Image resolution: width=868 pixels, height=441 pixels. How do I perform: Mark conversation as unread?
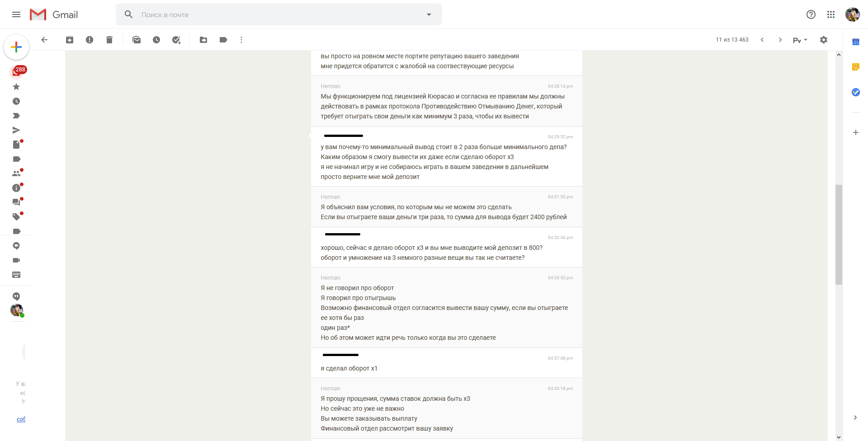[x=137, y=40]
